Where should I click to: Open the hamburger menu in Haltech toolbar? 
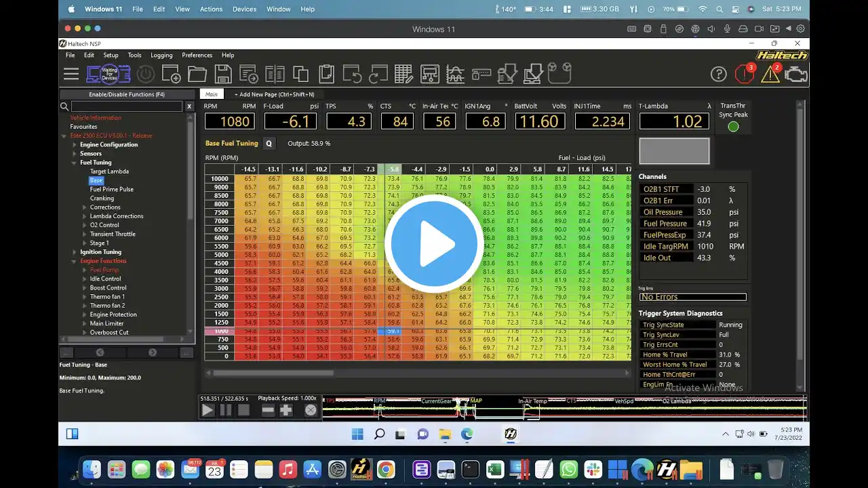coord(71,74)
